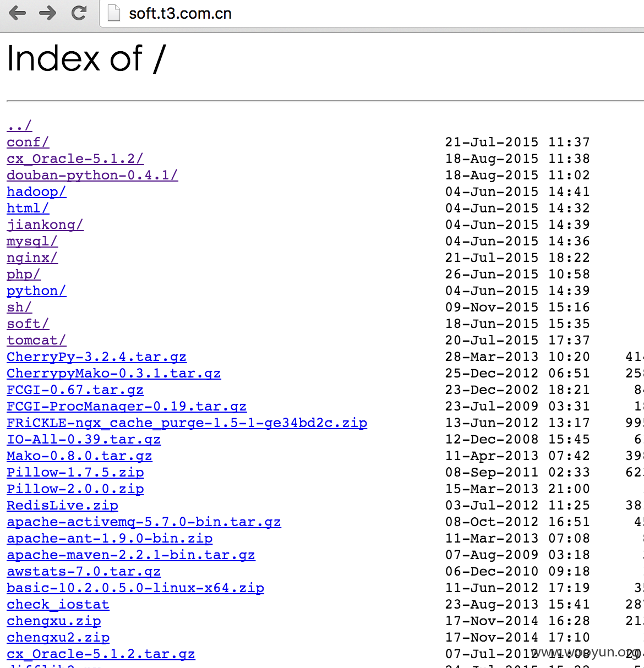Download CherrypyMako-0.3.1.tar.gz
The height and width of the screenshot is (668, 644).
[113, 373]
